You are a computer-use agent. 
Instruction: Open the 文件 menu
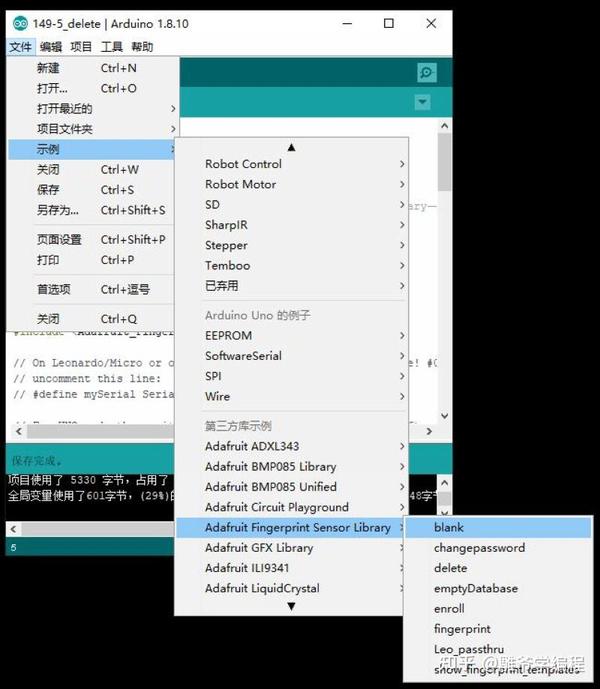(x=21, y=47)
